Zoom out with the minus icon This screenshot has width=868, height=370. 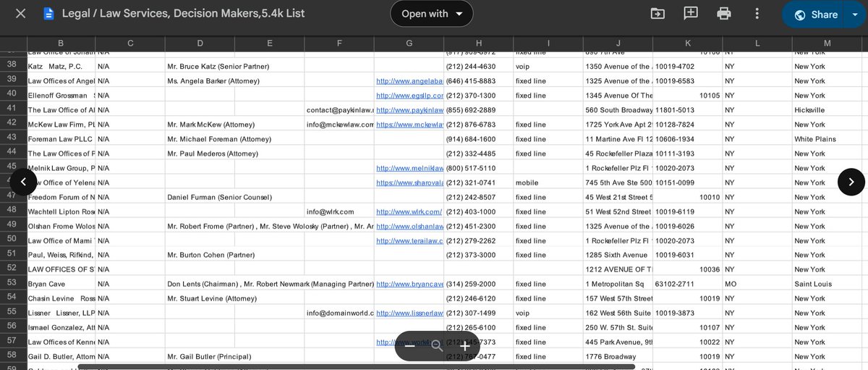click(409, 346)
